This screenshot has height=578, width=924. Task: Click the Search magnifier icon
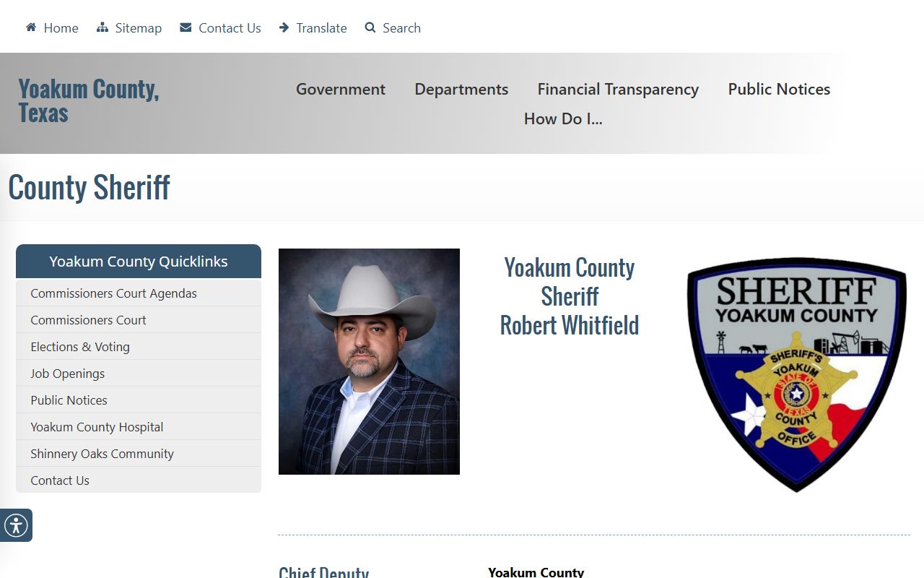[370, 27]
